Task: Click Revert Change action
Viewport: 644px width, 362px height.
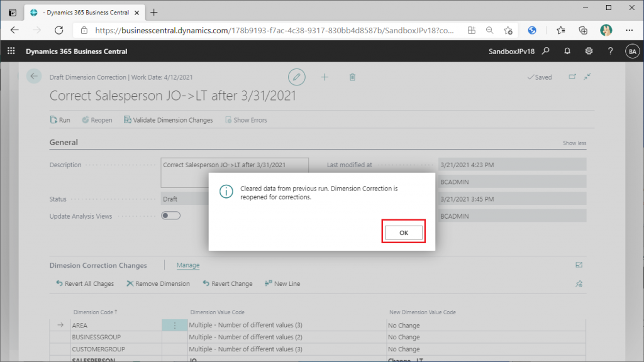Action: click(228, 283)
